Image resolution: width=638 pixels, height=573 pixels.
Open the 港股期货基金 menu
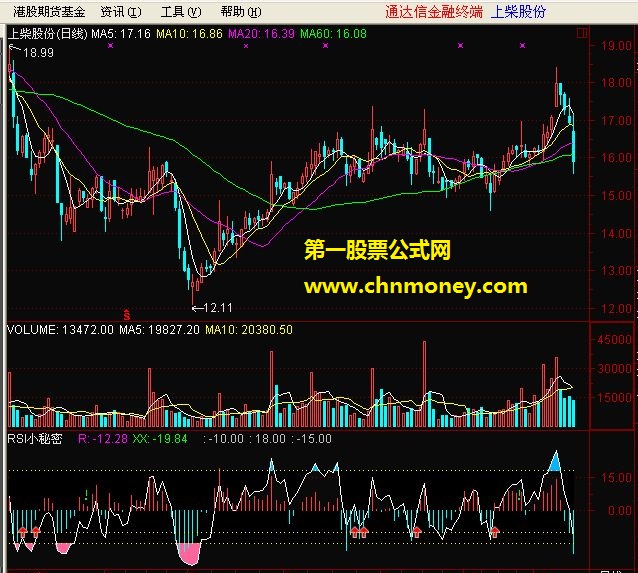49,11
